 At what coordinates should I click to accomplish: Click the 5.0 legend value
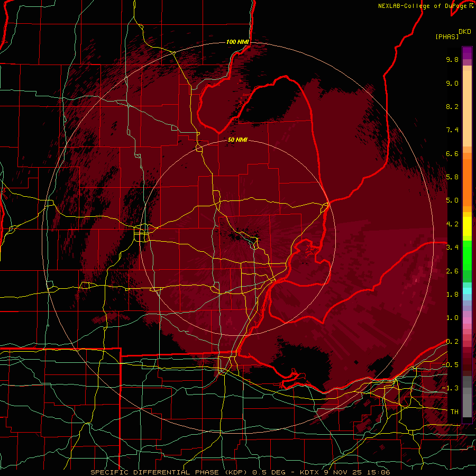point(452,200)
